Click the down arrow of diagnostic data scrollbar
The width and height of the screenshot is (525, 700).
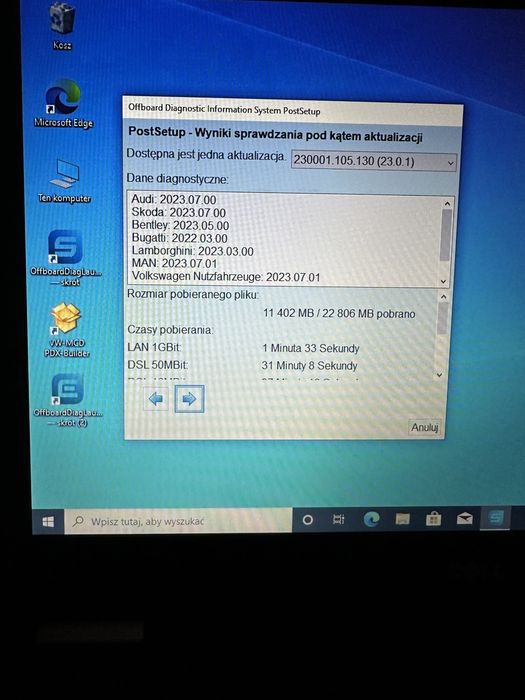tap(443, 281)
